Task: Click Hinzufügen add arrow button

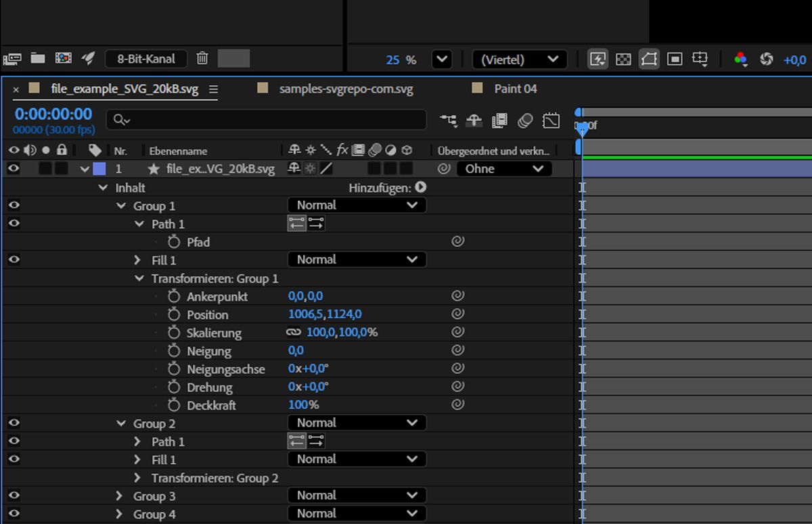Action: pyautogui.click(x=421, y=187)
